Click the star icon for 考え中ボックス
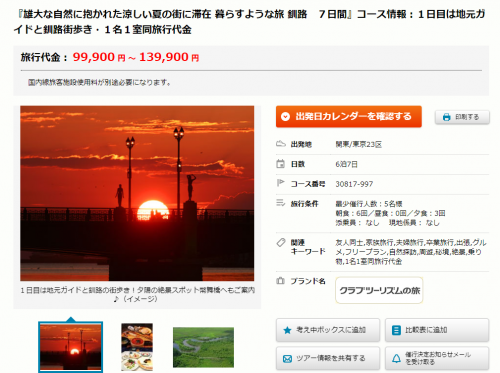The image size is (500, 373). coord(287,330)
